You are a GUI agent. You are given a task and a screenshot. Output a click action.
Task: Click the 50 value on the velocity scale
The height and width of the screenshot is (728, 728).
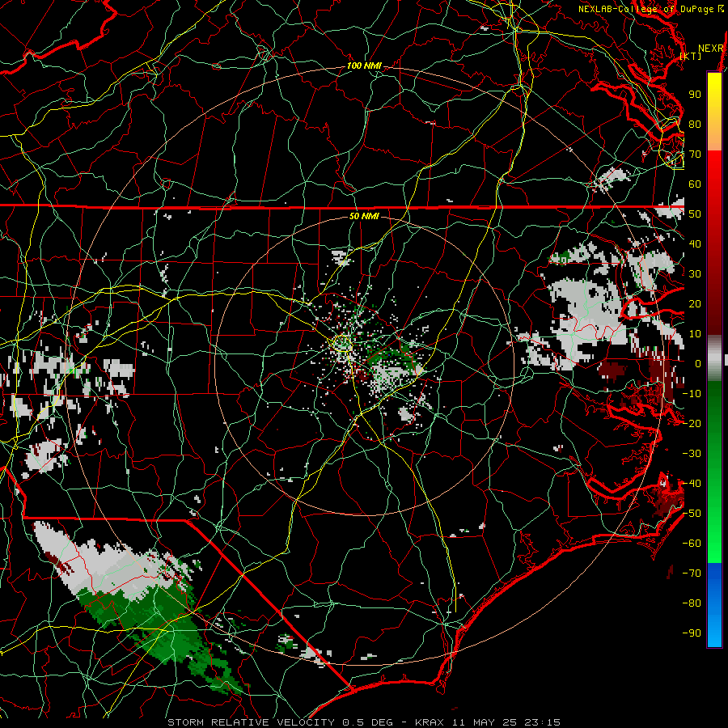click(695, 214)
